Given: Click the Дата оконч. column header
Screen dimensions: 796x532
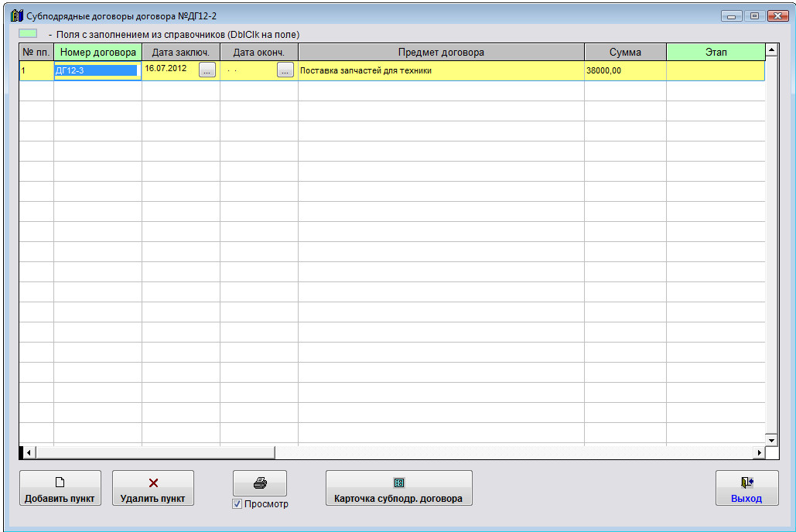Looking at the screenshot, I should (x=259, y=53).
